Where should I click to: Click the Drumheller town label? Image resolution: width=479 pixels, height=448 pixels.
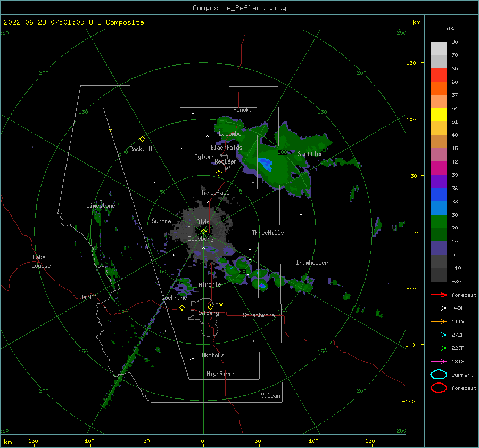point(312,263)
